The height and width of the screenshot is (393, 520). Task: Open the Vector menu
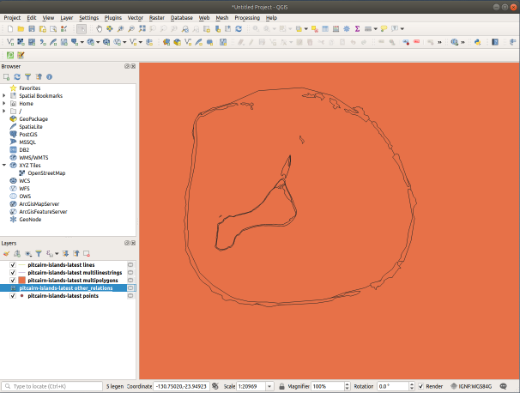click(135, 18)
